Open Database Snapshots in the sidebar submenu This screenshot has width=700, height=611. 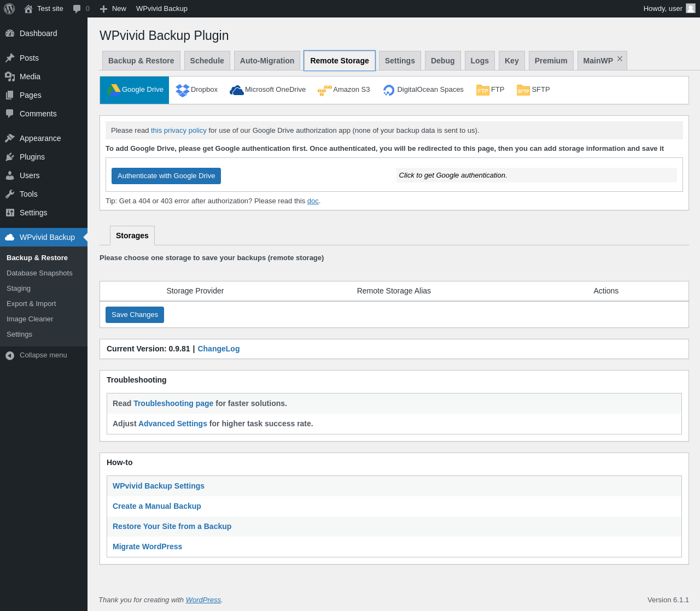39,273
